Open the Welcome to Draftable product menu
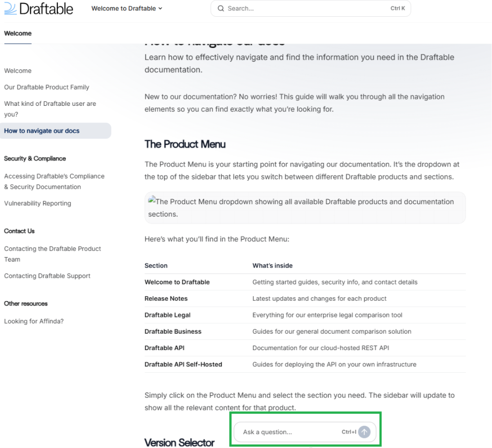Viewport: 492px width, 448px height. pyautogui.click(x=124, y=8)
